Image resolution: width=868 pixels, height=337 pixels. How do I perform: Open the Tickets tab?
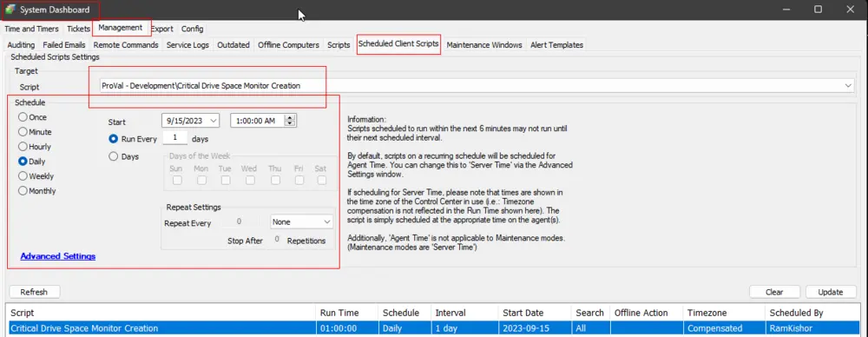[x=79, y=29]
